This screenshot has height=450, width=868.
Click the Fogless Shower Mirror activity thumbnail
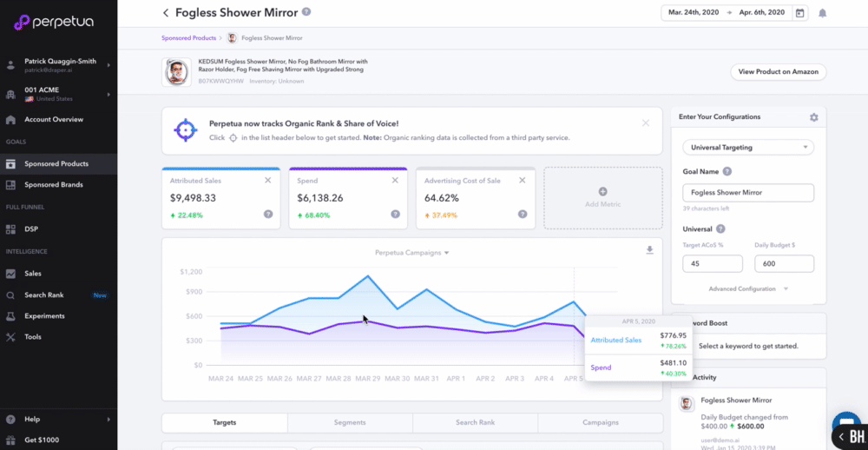(687, 403)
